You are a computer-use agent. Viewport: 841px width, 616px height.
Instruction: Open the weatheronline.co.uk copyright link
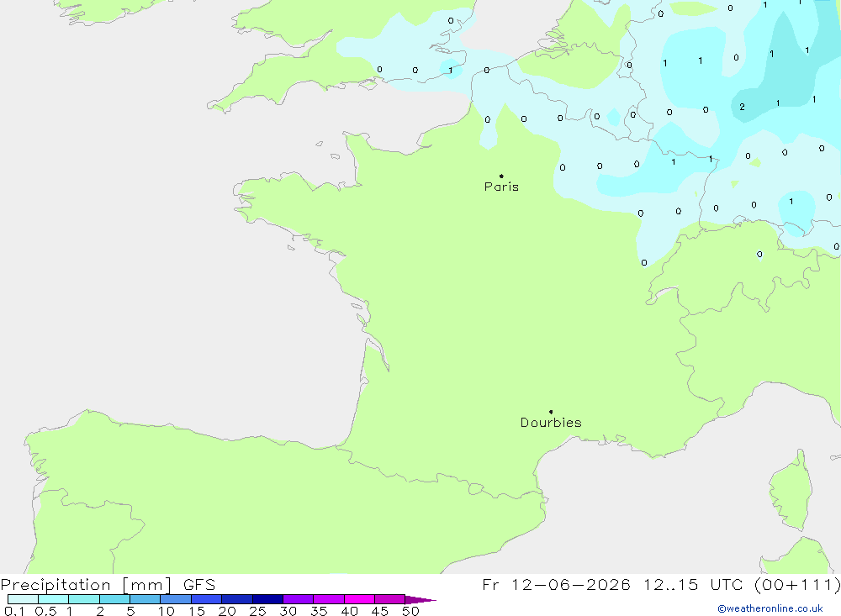point(770,608)
